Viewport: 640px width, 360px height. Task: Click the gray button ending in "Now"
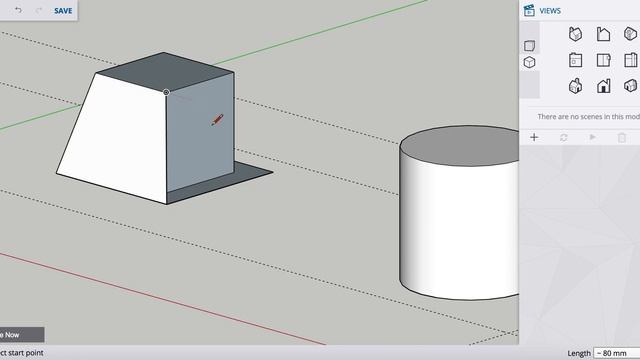tap(21, 335)
